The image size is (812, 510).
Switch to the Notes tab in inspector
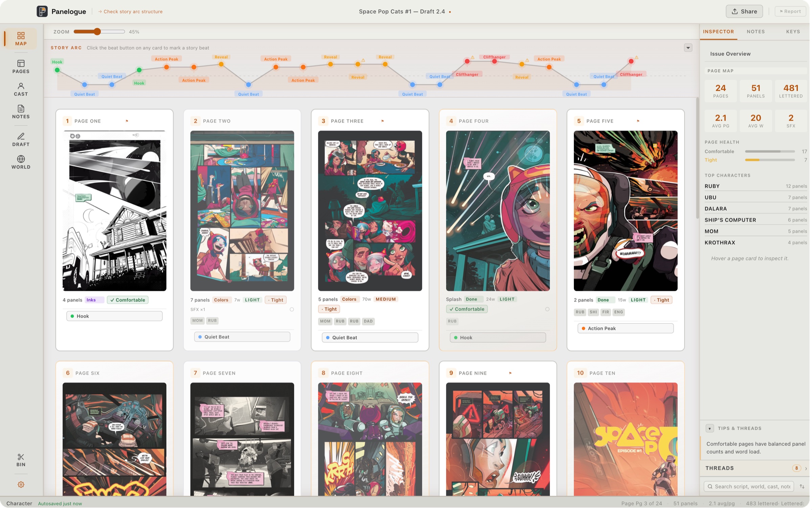[758, 31]
